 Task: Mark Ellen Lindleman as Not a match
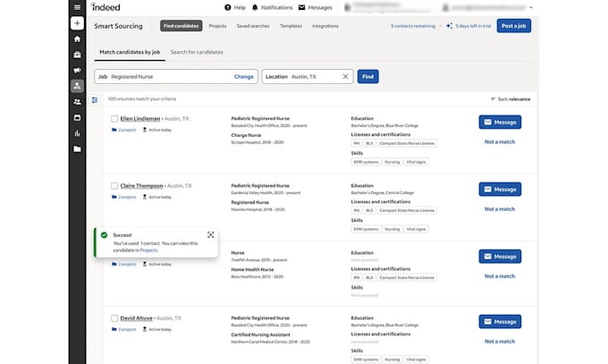tap(500, 142)
